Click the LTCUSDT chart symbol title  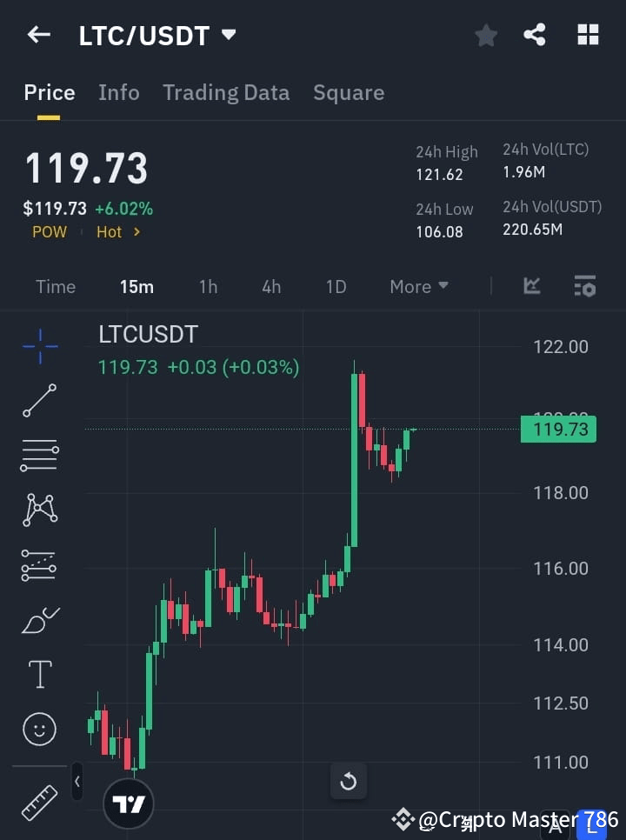149,334
